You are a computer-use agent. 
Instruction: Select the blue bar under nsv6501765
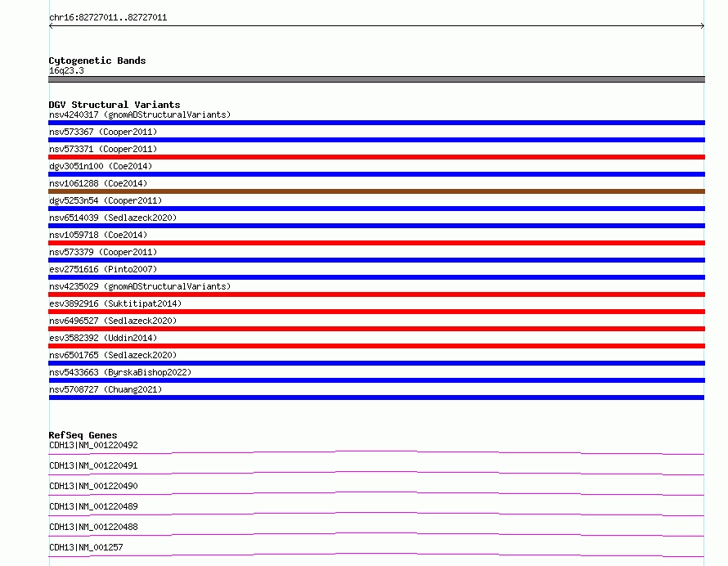click(x=376, y=363)
